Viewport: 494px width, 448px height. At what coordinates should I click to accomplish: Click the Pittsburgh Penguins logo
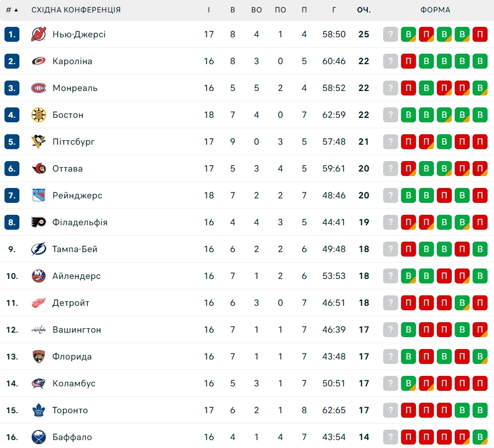click(38, 142)
